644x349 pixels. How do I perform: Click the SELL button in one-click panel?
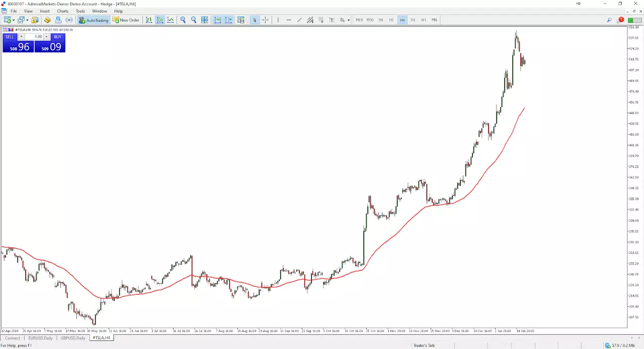pyautogui.click(x=10, y=37)
